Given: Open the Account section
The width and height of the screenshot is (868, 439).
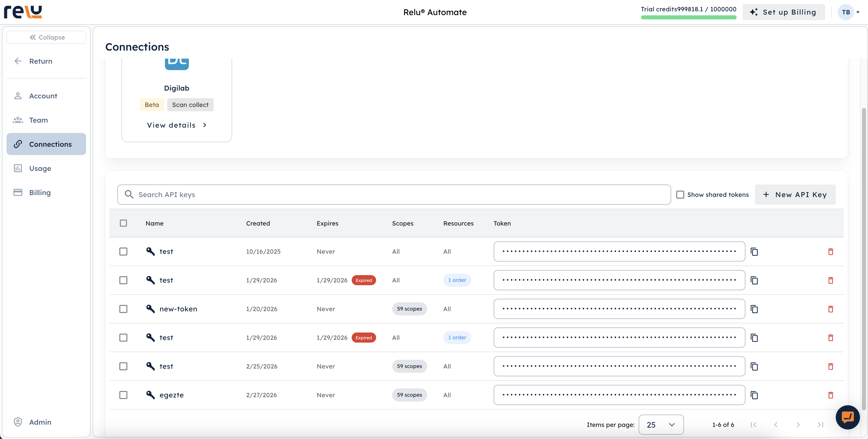Looking at the screenshot, I should pos(47,96).
